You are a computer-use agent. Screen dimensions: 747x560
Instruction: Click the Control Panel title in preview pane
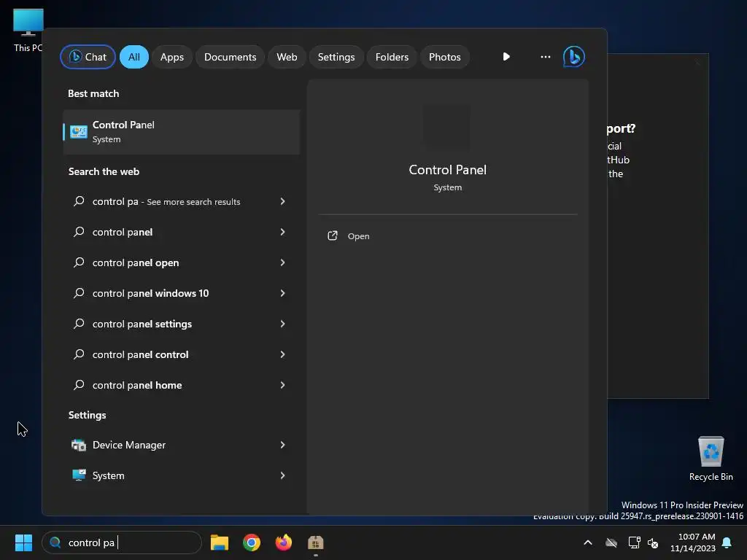click(447, 170)
